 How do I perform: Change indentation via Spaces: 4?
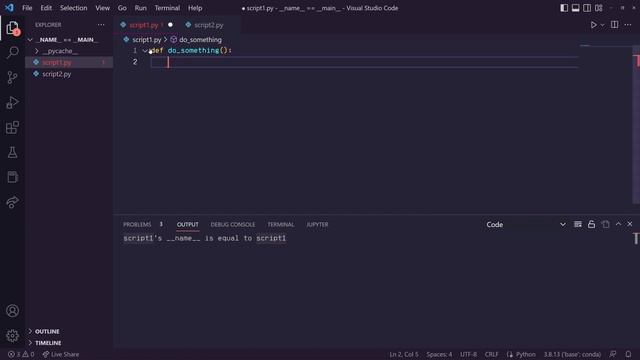439,354
